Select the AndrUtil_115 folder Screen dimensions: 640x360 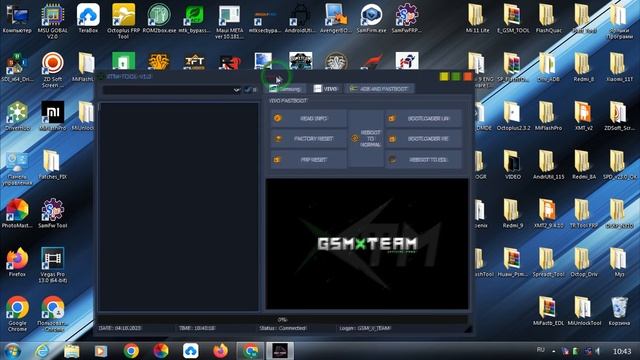coord(548,165)
